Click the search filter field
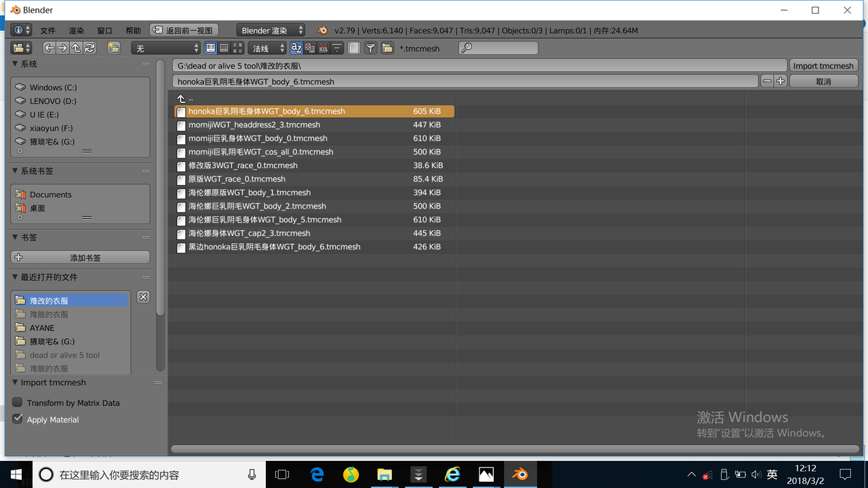The height and width of the screenshot is (488, 868). tap(498, 48)
